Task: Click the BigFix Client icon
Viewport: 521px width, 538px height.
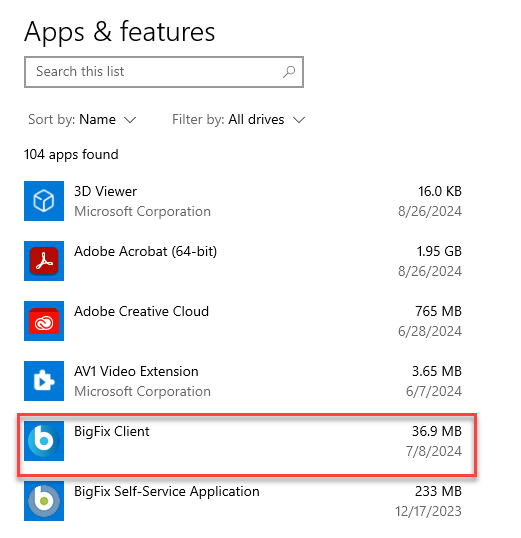Action: [44, 441]
